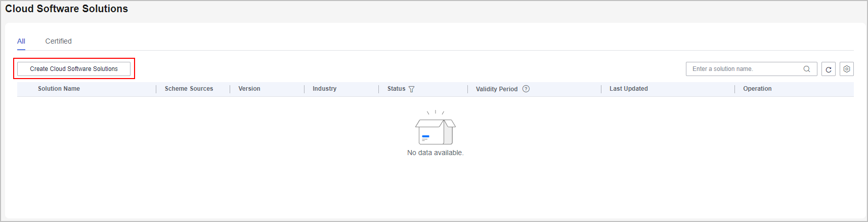Click the Last Updated column header
This screenshot has width=868, height=222.
click(628, 89)
